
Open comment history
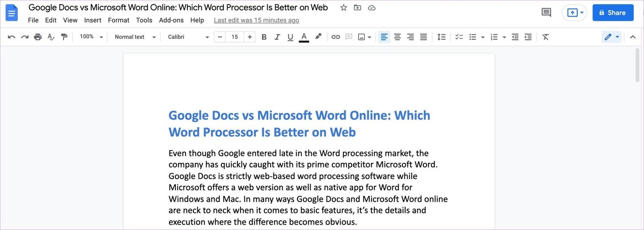[546, 12]
